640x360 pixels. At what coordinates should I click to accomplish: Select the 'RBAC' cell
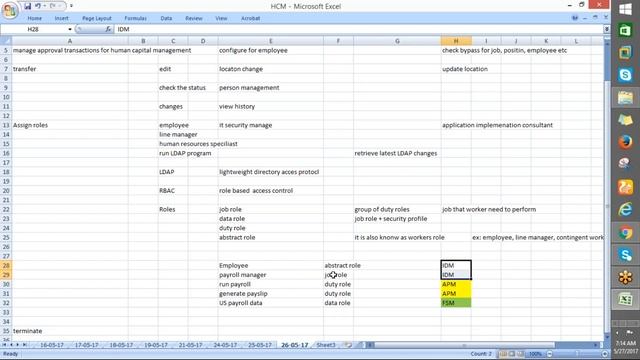tap(173, 191)
